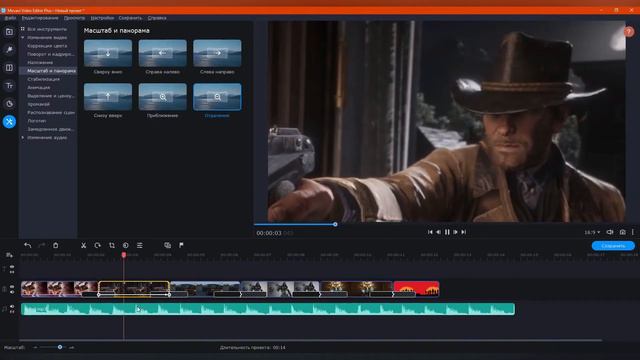Open clip properties lines icon
The width and height of the screenshot is (640, 360).
coord(140,245)
